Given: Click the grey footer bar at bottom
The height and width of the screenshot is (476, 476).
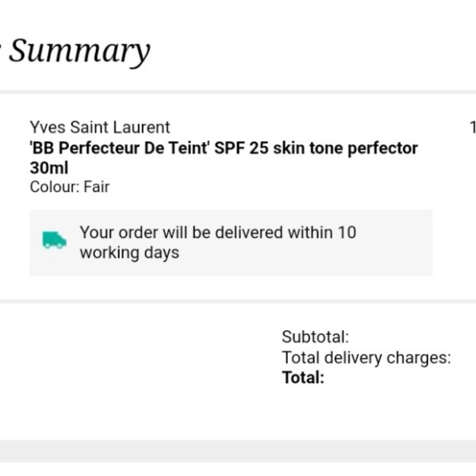Looking at the screenshot, I should (238, 451).
